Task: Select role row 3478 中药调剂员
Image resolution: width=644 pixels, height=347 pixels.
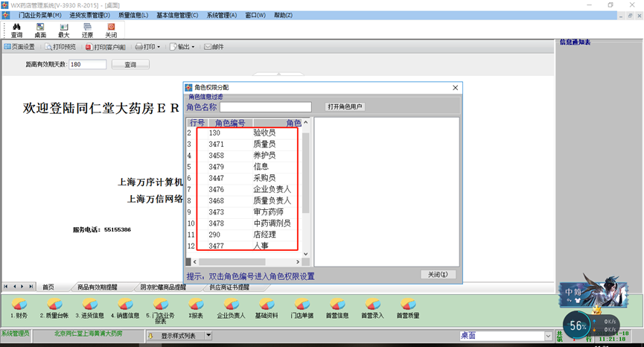Action: [x=244, y=223]
